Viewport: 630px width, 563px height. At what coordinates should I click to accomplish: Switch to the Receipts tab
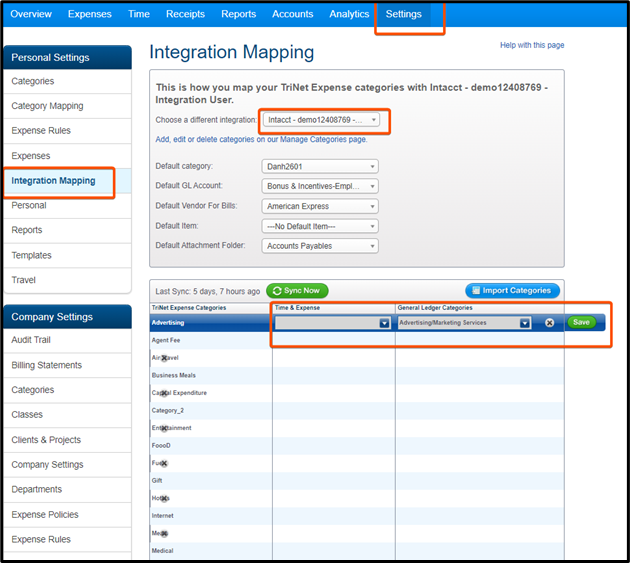185,14
